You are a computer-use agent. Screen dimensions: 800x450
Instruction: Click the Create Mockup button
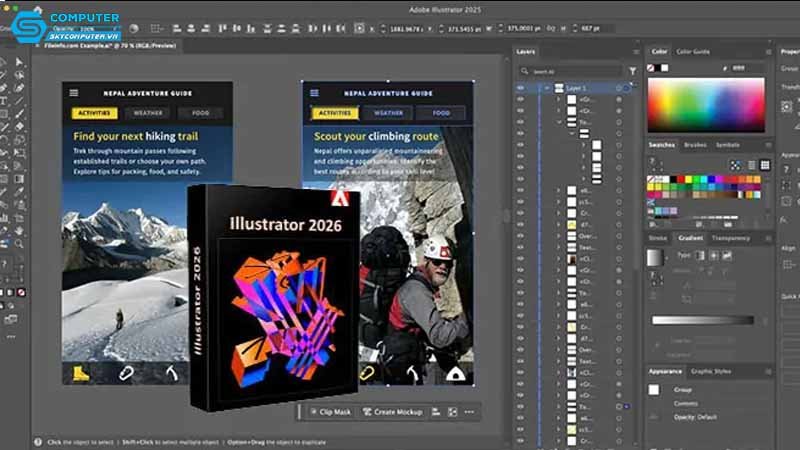[393, 412]
